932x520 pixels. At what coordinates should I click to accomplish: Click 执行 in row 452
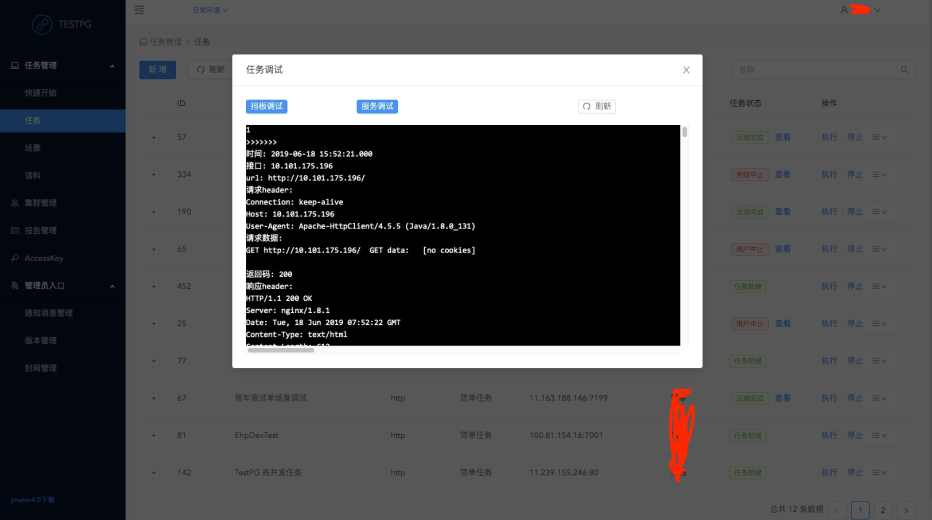pos(829,286)
